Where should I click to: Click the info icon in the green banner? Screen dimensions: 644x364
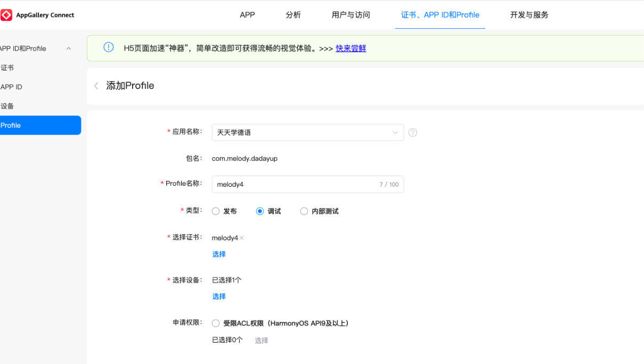pyautogui.click(x=109, y=48)
